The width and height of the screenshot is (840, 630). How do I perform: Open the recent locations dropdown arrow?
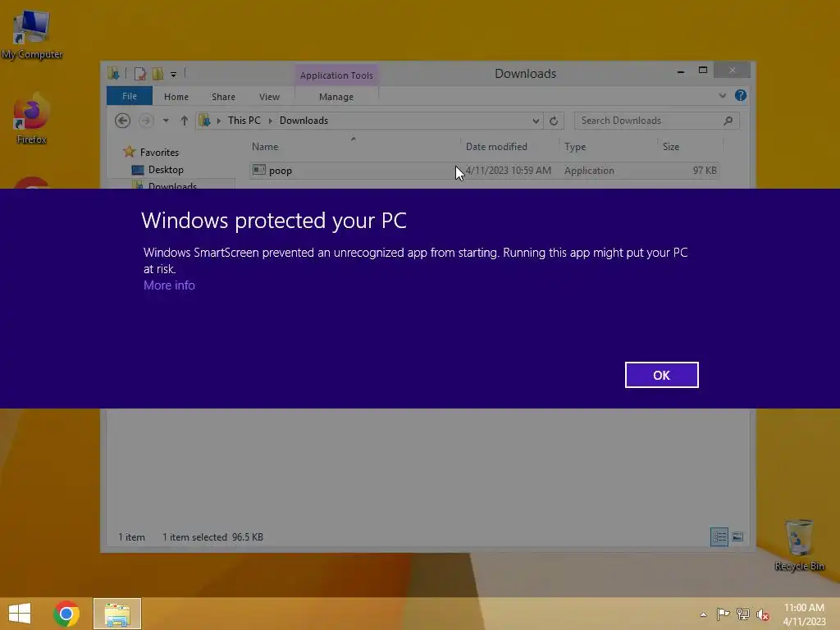tap(166, 121)
